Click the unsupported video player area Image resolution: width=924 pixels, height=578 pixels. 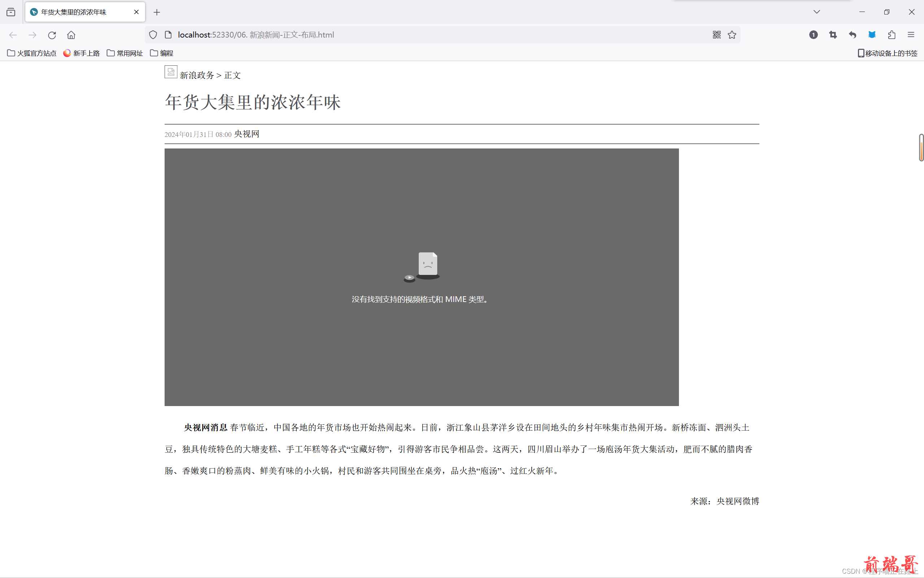point(422,277)
